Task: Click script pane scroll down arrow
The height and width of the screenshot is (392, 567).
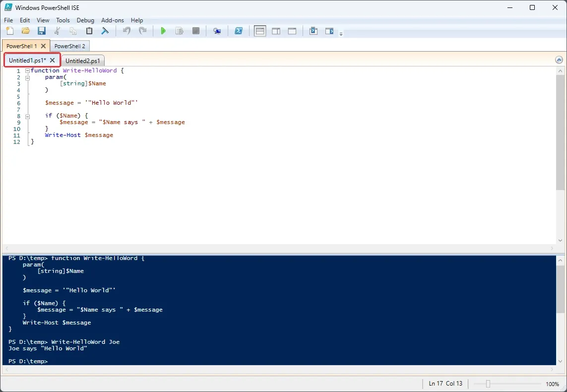Action: [560, 240]
